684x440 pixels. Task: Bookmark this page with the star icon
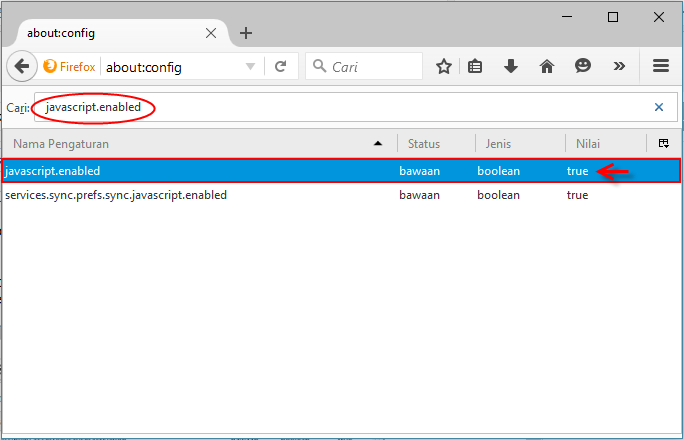coord(444,66)
